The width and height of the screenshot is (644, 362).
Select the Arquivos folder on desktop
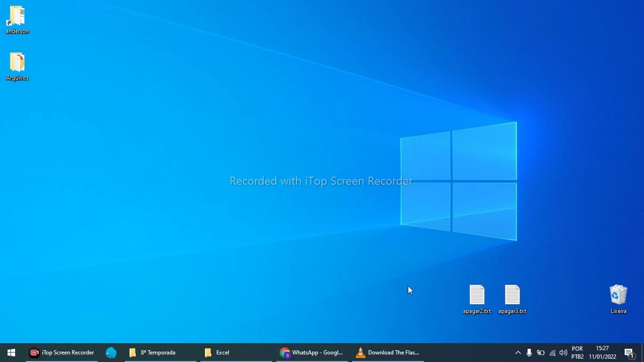click(17, 67)
